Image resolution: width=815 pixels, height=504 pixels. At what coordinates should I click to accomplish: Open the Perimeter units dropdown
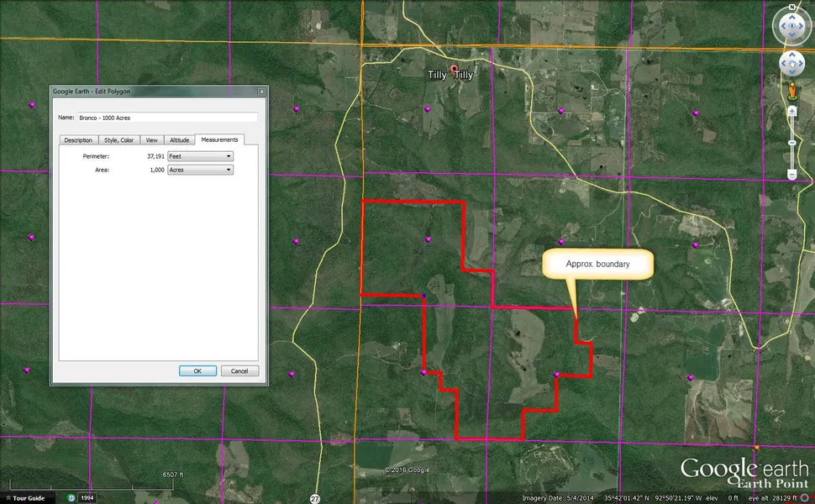point(200,156)
